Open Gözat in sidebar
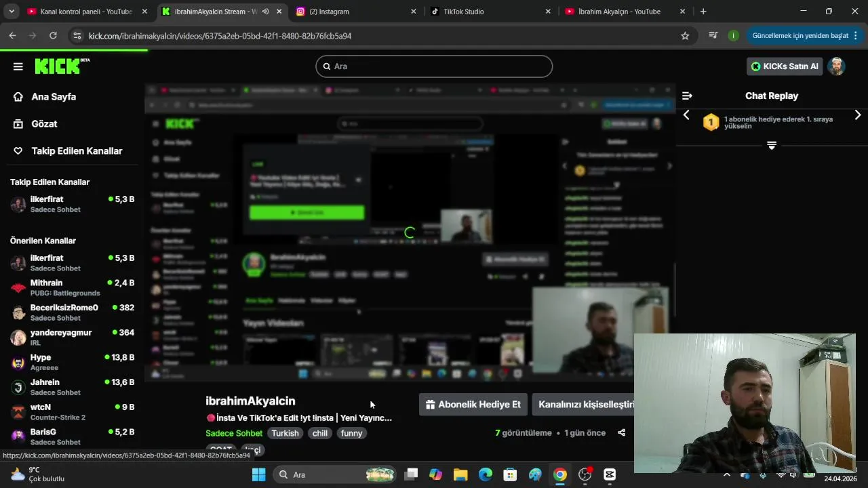The image size is (868, 488). (44, 124)
